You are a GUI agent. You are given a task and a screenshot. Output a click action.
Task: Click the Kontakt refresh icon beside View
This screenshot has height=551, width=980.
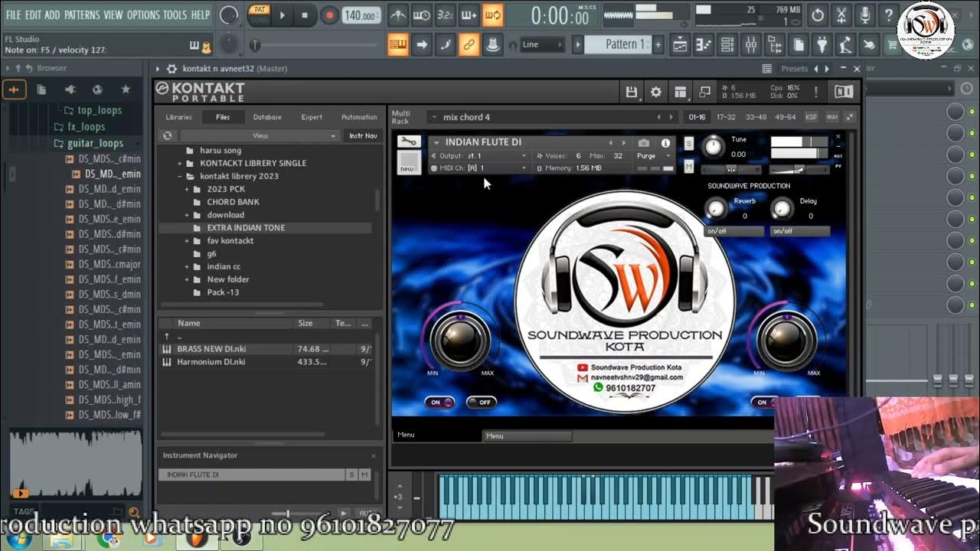pyautogui.click(x=168, y=135)
